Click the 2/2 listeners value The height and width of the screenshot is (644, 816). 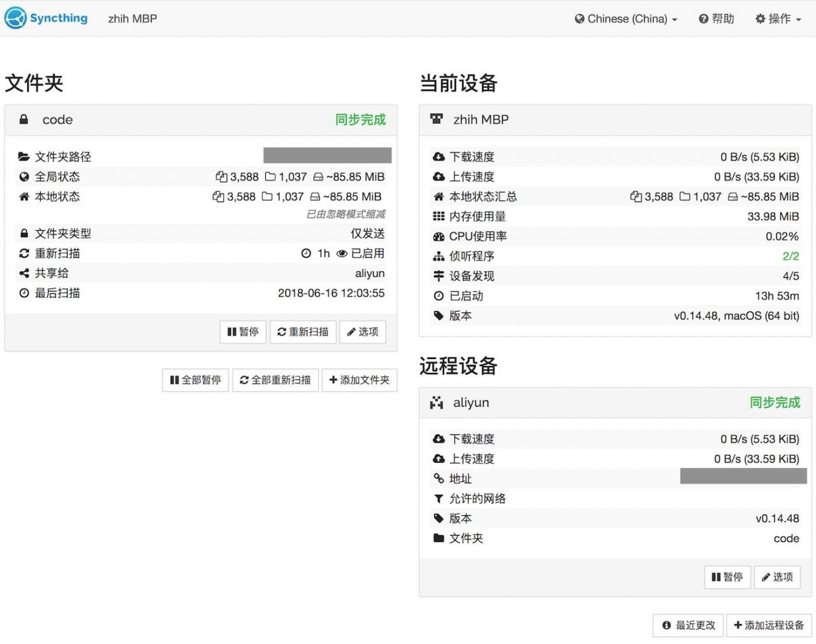(x=790, y=256)
